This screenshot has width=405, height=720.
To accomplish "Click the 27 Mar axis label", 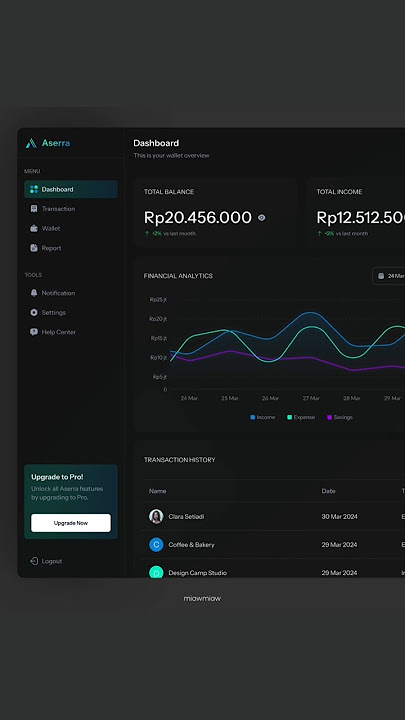I will [x=311, y=398].
